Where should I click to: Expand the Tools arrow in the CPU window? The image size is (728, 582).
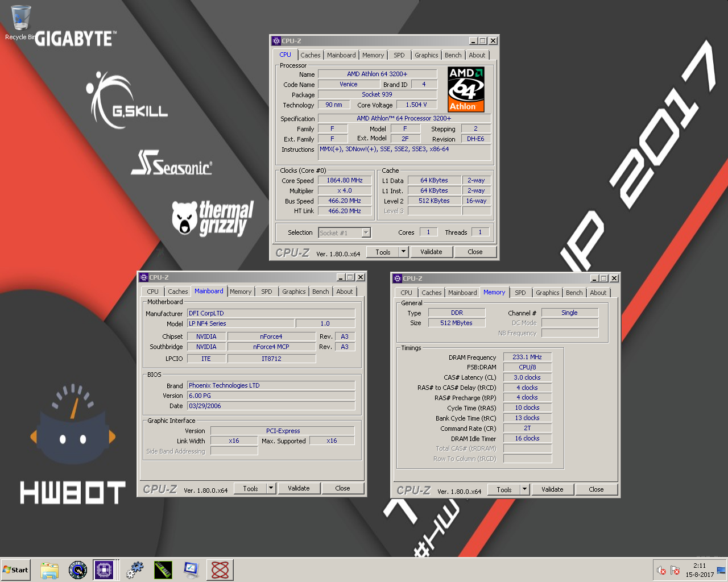[x=404, y=252]
